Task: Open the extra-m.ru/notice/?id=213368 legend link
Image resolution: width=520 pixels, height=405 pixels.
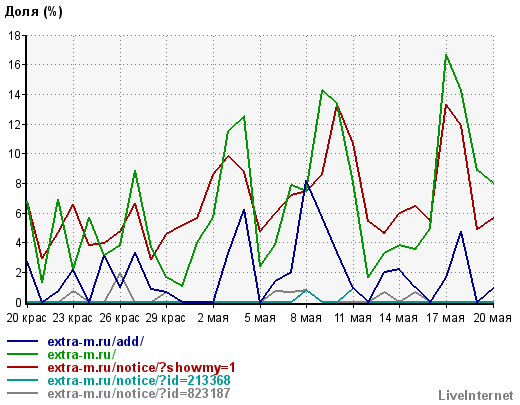Action: click(139, 380)
